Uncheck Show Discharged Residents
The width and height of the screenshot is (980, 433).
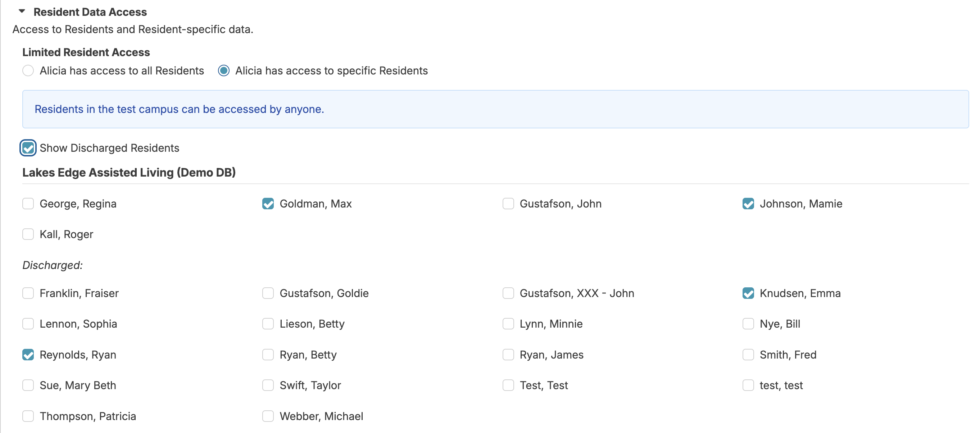28,148
